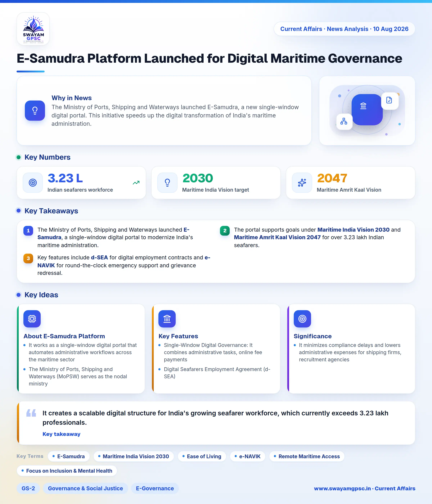Click the Key Features card title
This screenshot has width=432, height=504.
pyautogui.click(x=178, y=336)
